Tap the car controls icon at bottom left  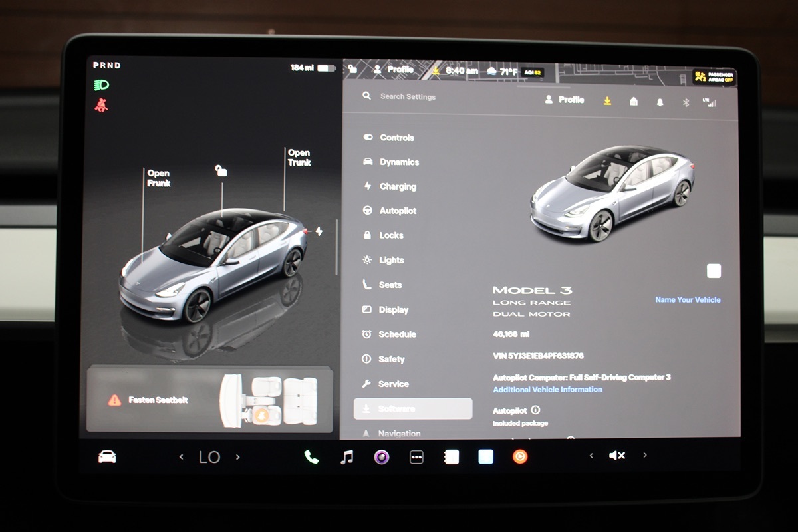tap(107, 456)
